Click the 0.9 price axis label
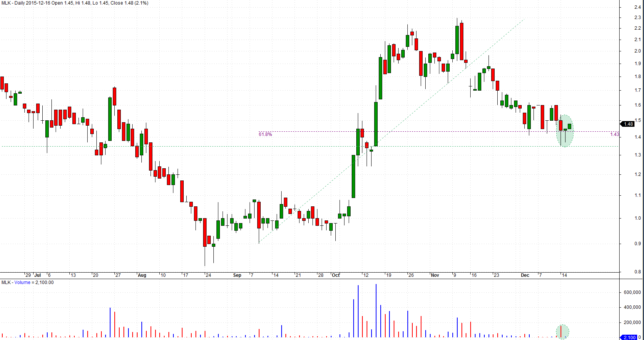644x340 pixels. (638, 244)
